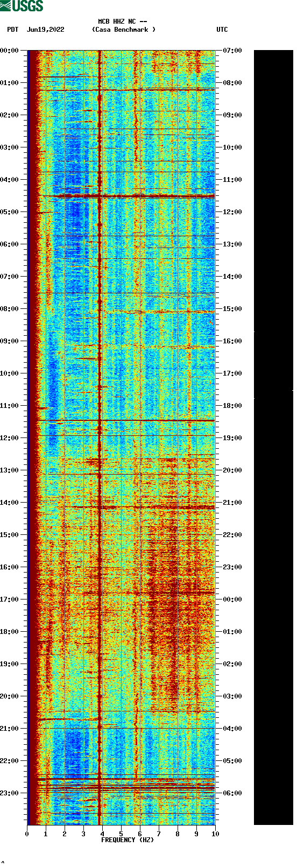Viewport: 297px width, 868px height.
Task: Click the 01:00 PDT time label
Action: tap(9, 83)
